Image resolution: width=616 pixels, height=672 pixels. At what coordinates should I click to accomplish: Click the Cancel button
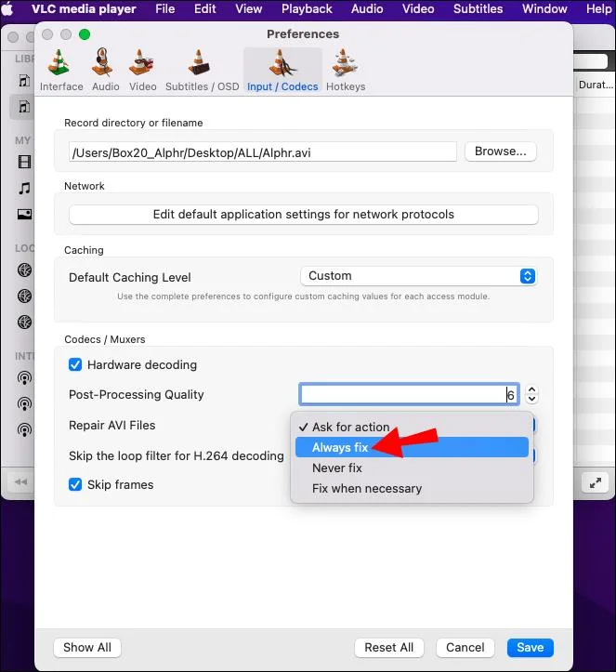coord(465,647)
